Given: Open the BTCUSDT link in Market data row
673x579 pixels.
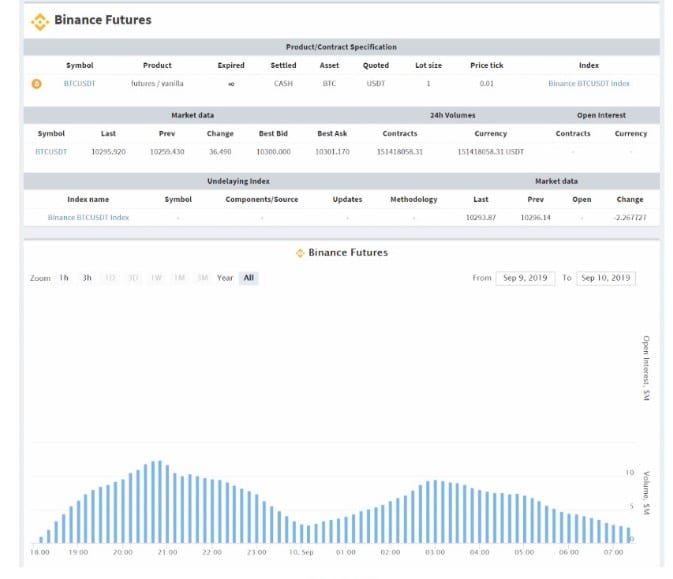Looking at the screenshot, I should coord(51,152).
